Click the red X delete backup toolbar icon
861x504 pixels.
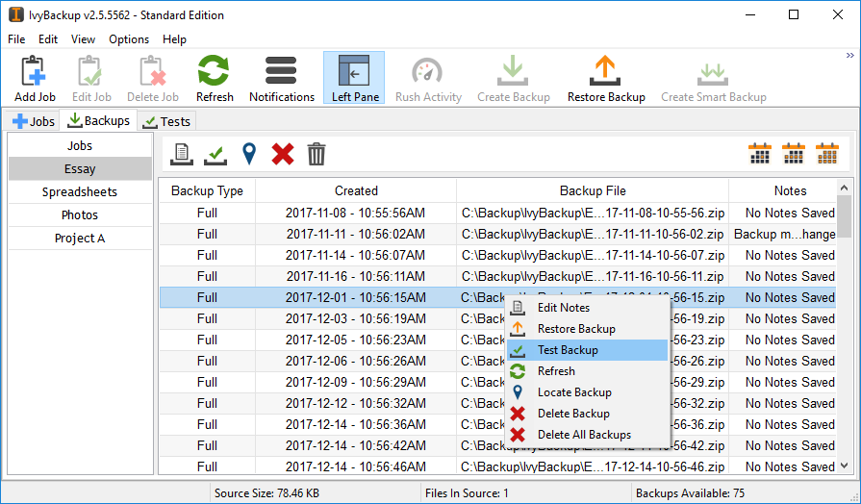pos(283,154)
